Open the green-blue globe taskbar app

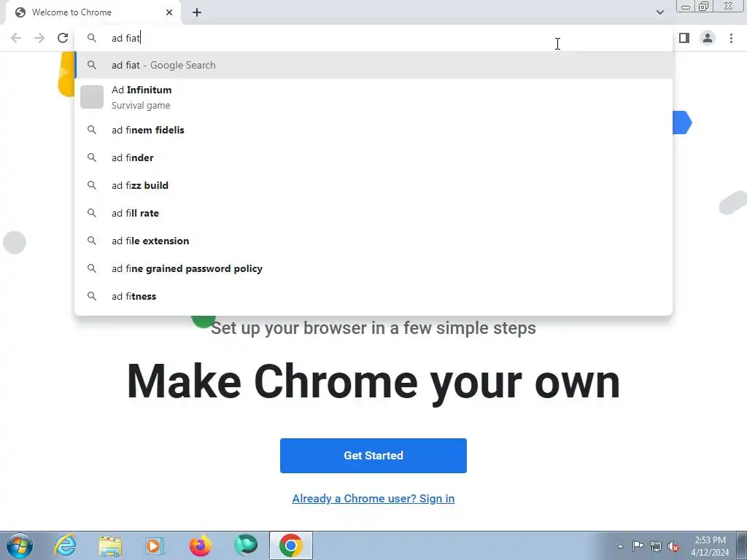click(246, 545)
